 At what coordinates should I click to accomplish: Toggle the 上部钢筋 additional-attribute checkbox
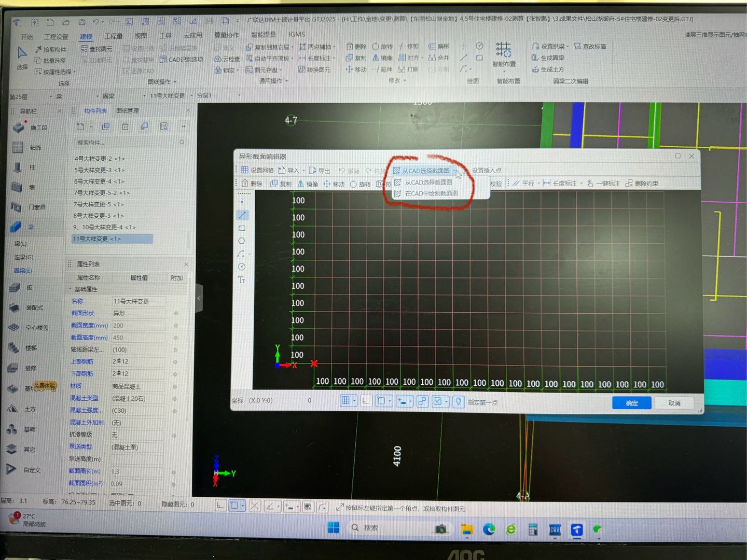(x=175, y=362)
